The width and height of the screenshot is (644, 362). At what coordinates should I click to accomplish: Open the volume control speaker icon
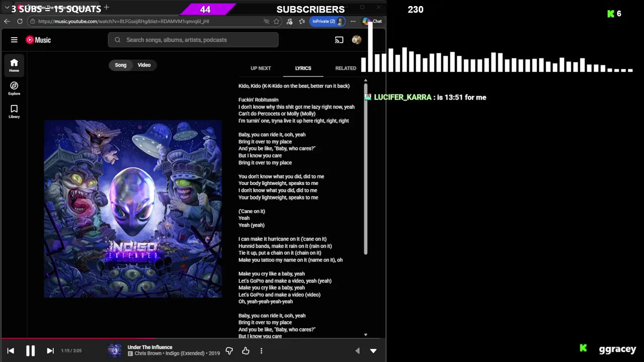357,351
